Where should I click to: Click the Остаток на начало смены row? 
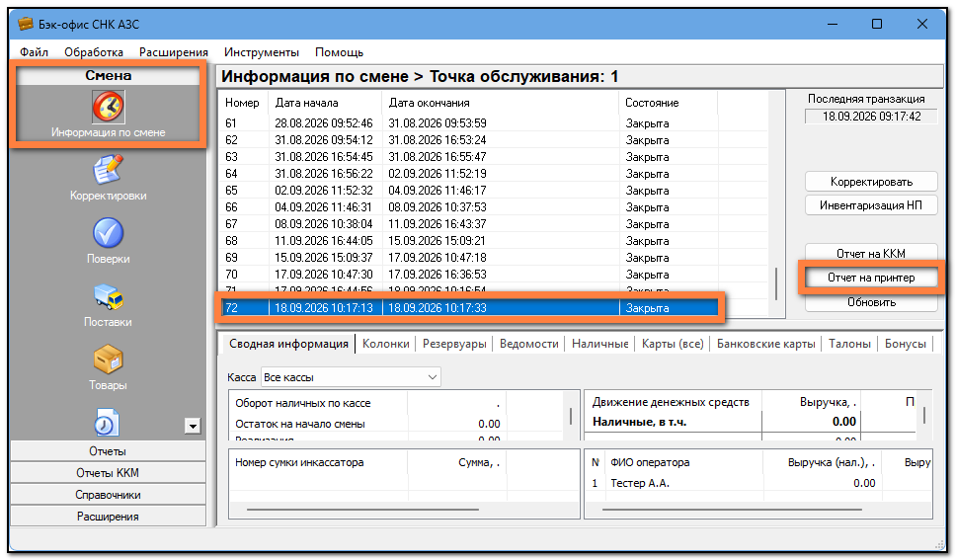click(x=398, y=424)
